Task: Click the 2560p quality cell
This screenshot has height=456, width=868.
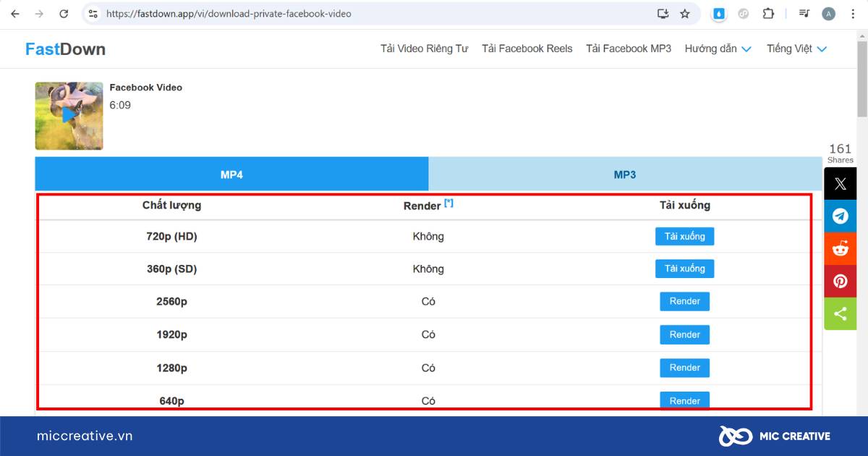Action: tap(172, 301)
